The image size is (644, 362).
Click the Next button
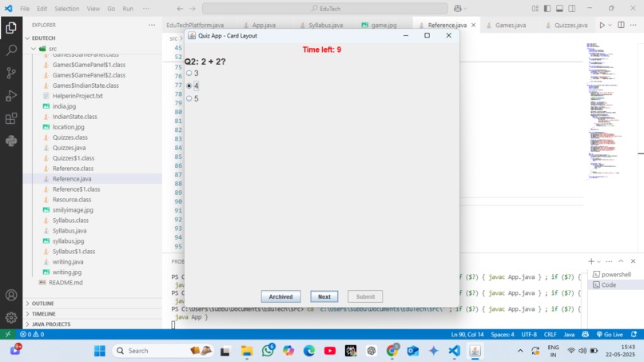click(x=324, y=296)
